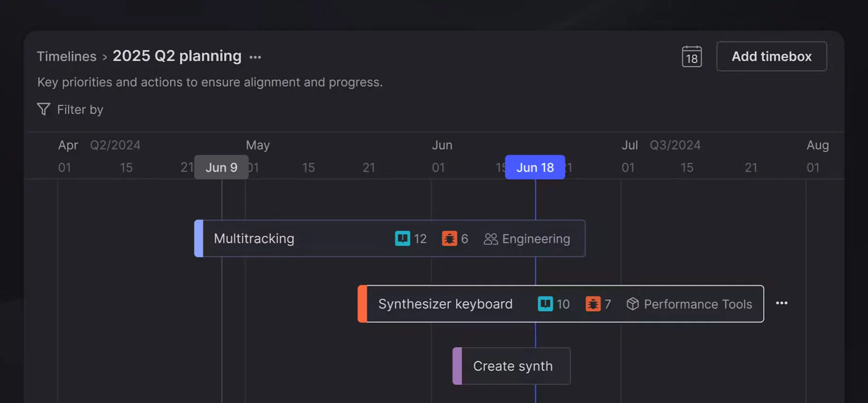The height and width of the screenshot is (403, 868).
Task: Select the Multitracking timebox bar
Action: click(390, 238)
